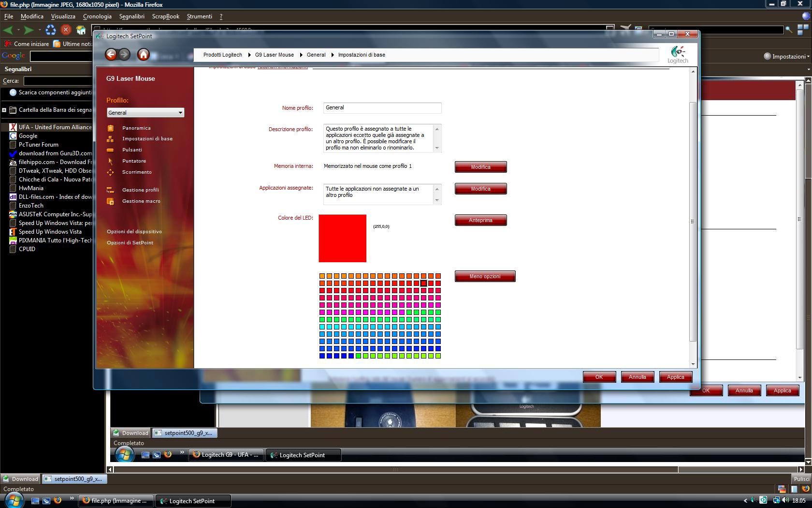Open Strumenti menu
This screenshot has width=812, height=508.
click(199, 16)
